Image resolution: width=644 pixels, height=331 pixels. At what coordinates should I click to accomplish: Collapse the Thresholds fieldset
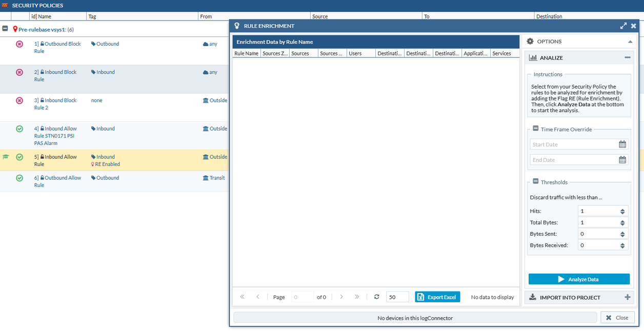(536, 182)
